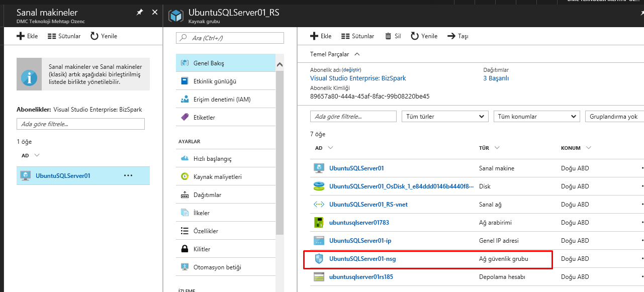Open Visual Studio Enterprise: BizSpark link
644x292 pixels.
(x=358, y=78)
